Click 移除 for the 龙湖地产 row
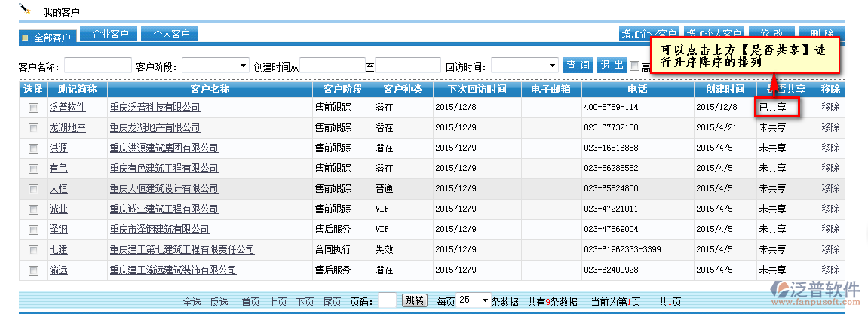The image size is (868, 314). click(x=830, y=128)
